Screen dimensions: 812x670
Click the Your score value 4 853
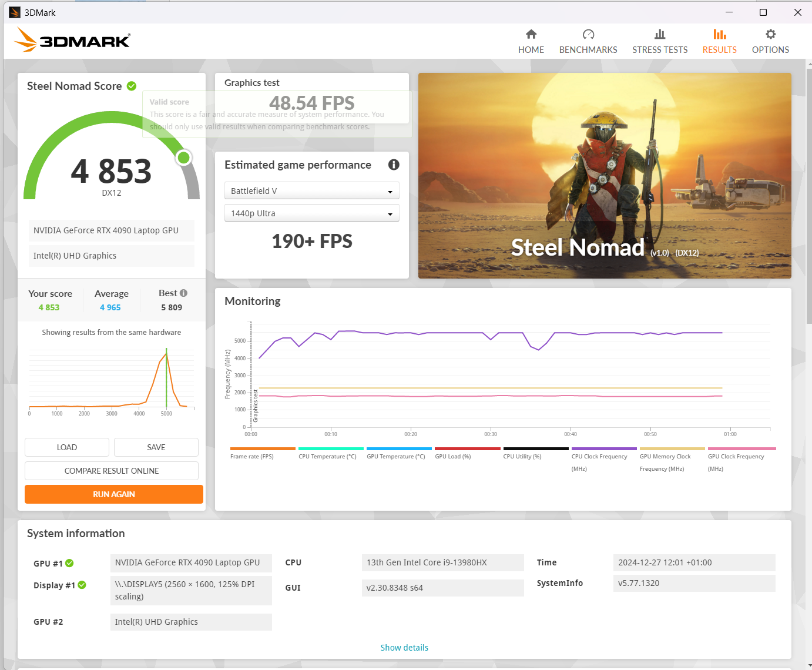coord(49,307)
